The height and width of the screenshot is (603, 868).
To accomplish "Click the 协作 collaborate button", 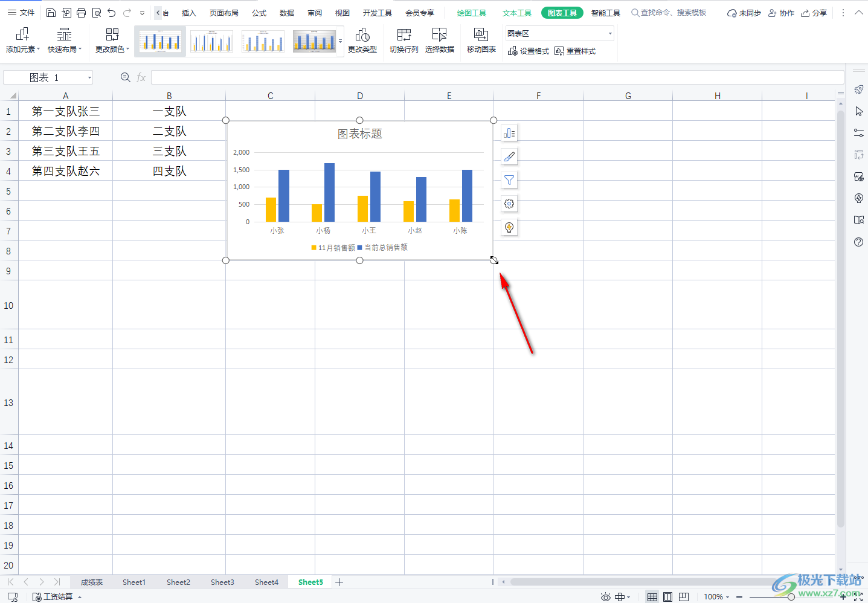I will 782,13.
